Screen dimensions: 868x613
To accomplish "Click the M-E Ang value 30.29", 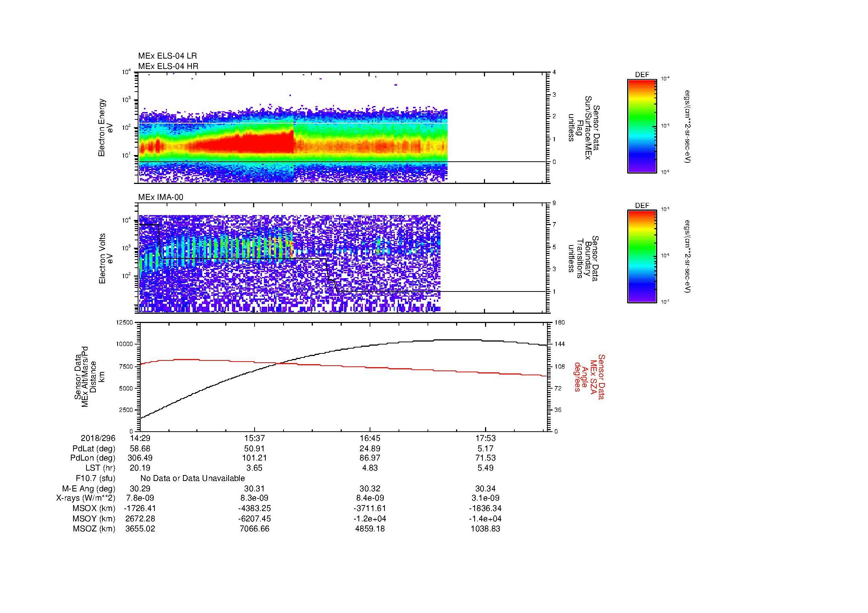I will click(140, 488).
